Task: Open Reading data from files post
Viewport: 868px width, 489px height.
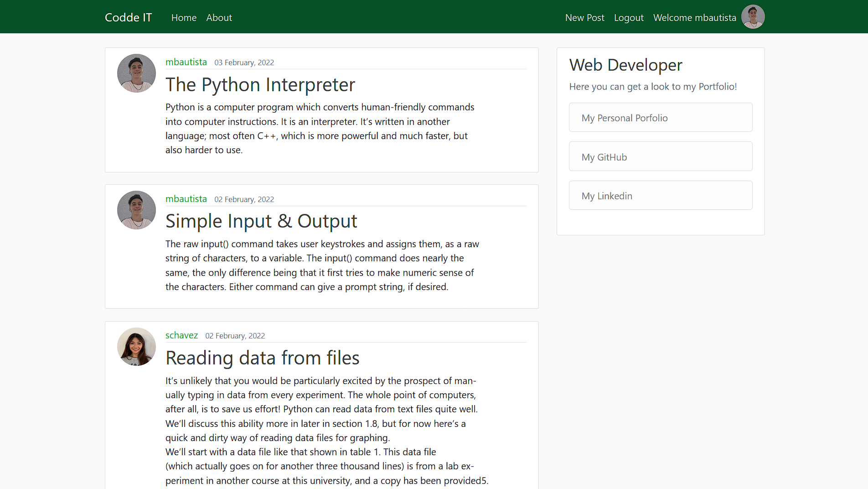Action: coord(263,358)
